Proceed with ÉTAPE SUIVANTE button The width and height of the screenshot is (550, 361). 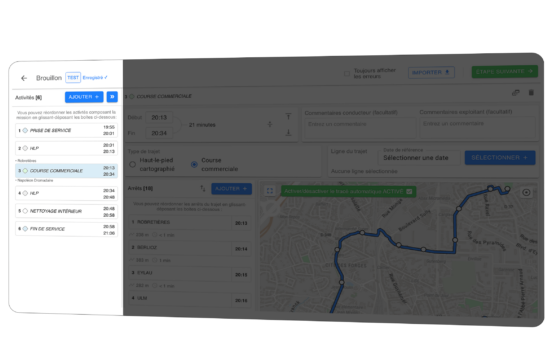[x=504, y=72]
